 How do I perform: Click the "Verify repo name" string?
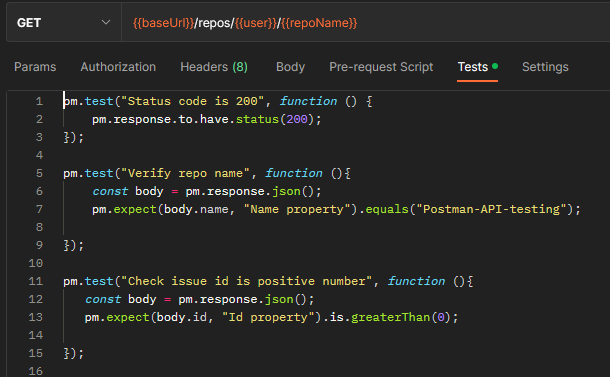[x=185, y=173]
